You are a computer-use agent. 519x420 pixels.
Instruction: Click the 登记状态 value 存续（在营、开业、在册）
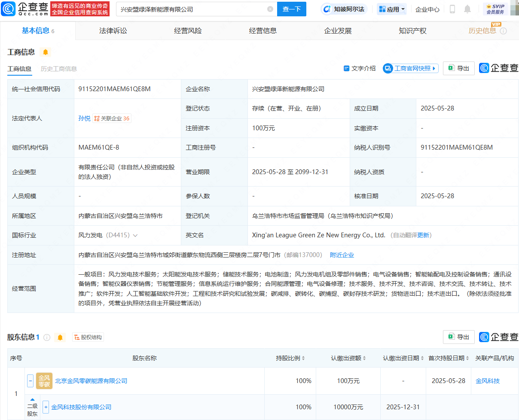(287, 108)
